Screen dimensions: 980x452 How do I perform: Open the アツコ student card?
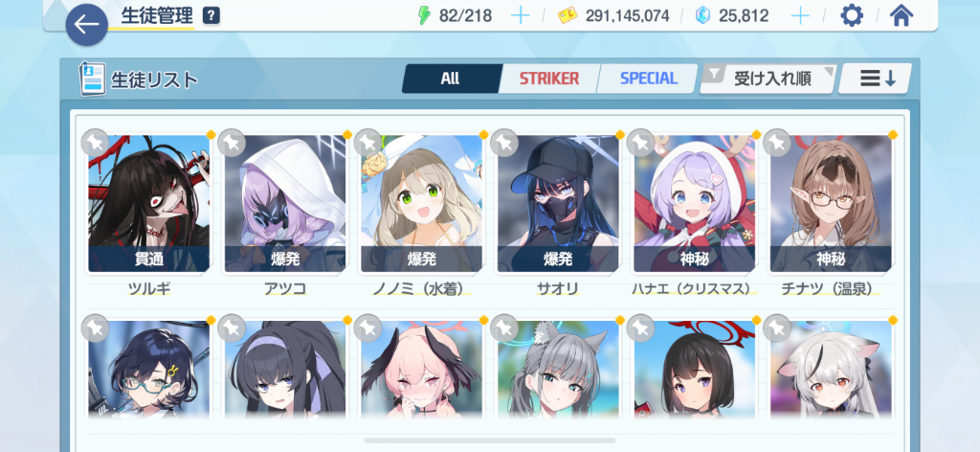pyautogui.click(x=285, y=204)
